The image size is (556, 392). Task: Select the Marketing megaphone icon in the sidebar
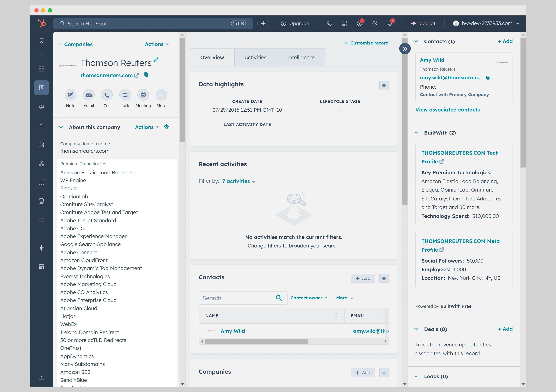pos(41,106)
